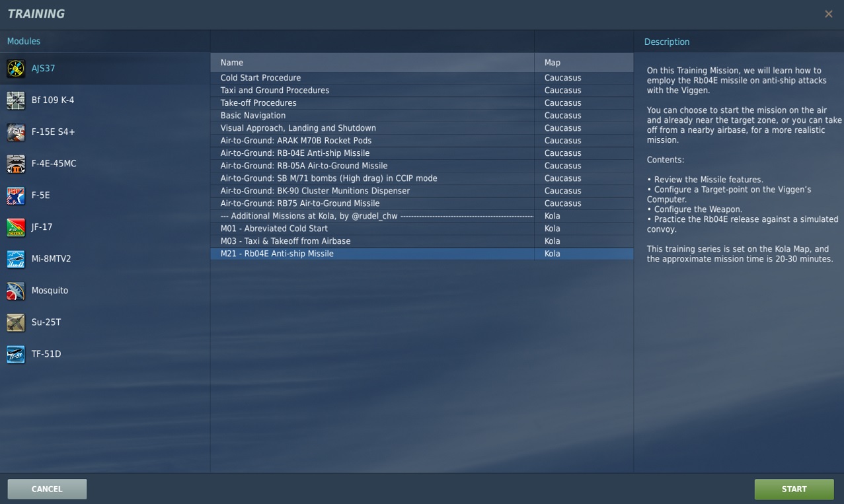Choose the Basic Navigation training mission
Image resolution: width=844 pixels, height=504 pixels.
253,116
